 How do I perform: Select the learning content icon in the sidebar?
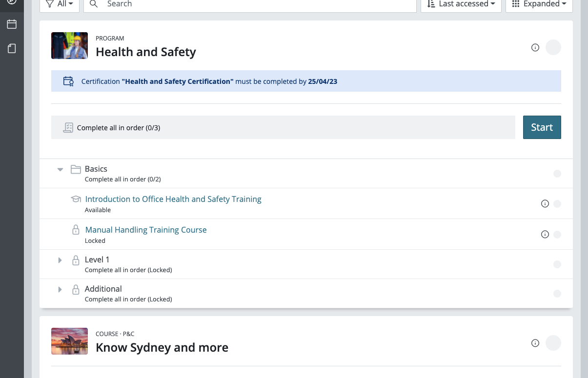pos(12,48)
